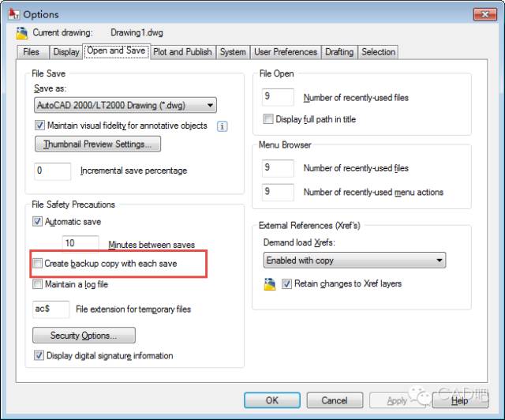Click the drawing icon beside Retain changes
Image resolution: width=505 pixels, height=420 pixels.
(269, 283)
